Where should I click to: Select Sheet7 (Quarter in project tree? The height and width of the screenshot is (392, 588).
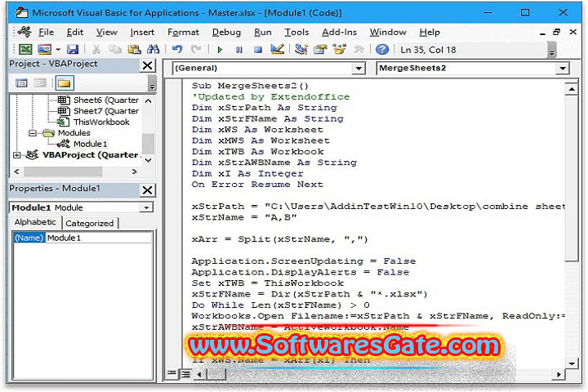[106, 111]
